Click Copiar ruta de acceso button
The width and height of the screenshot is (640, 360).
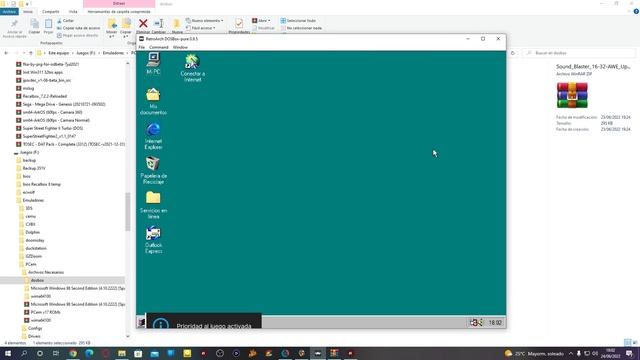[x=78, y=28]
